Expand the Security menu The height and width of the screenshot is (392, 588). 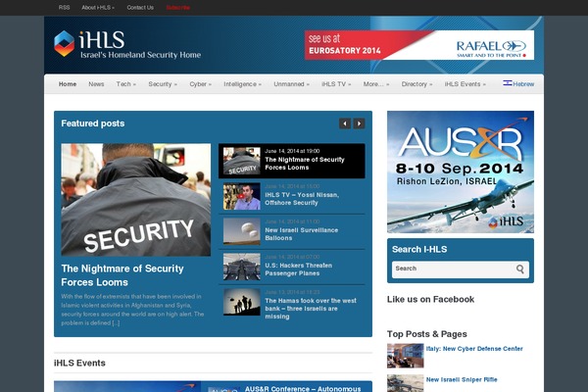163,84
